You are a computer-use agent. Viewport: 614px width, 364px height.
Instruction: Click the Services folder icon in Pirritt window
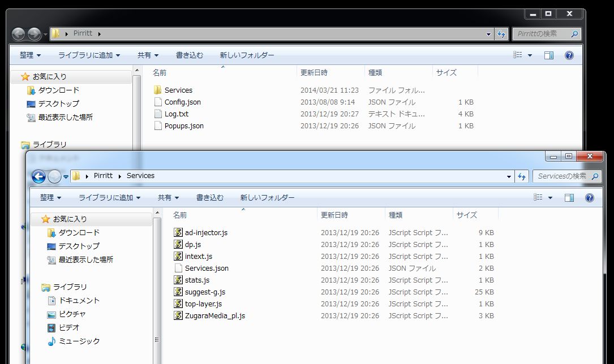click(x=158, y=90)
